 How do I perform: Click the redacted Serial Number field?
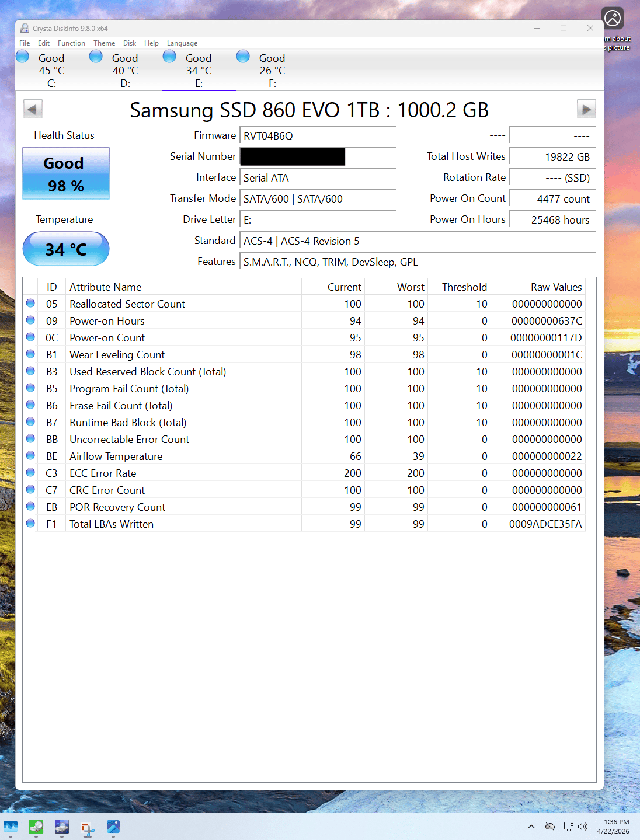318,157
